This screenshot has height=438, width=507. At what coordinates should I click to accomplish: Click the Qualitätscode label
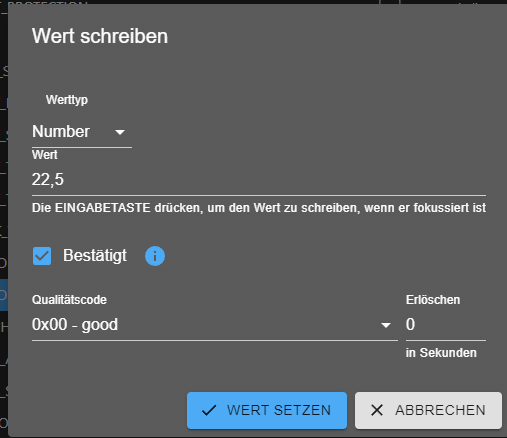(x=69, y=300)
